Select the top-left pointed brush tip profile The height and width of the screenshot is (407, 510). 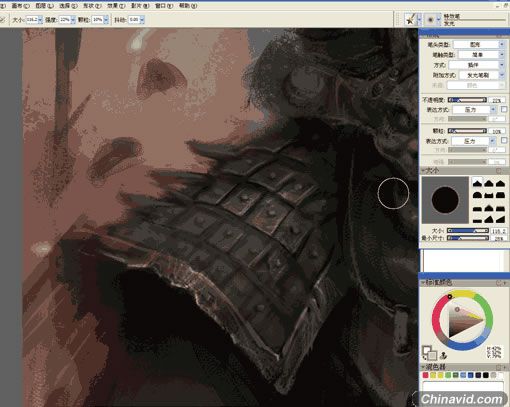(477, 183)
